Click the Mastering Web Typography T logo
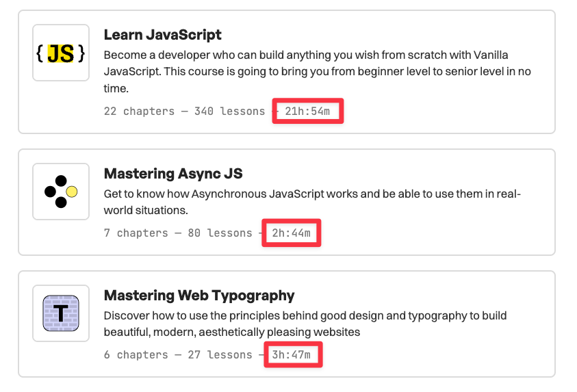The height and width of the screenshot is (392, 577). point(61,313)
